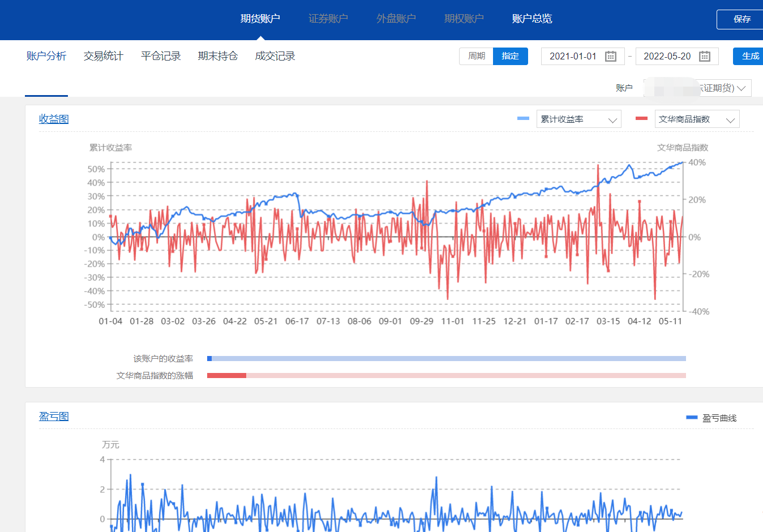Expand the 累计收益率 dropdown
763x532 pixels.
click(x=578, y=119)
